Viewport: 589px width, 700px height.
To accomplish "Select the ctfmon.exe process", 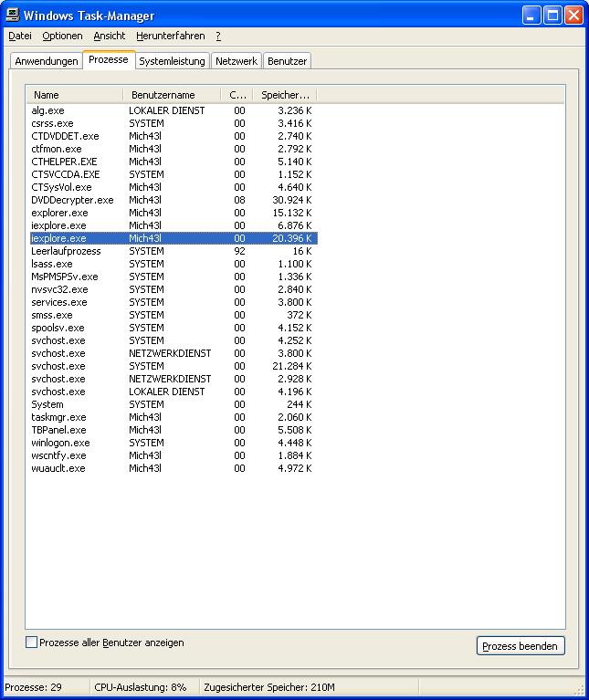I will pos(174,149).
